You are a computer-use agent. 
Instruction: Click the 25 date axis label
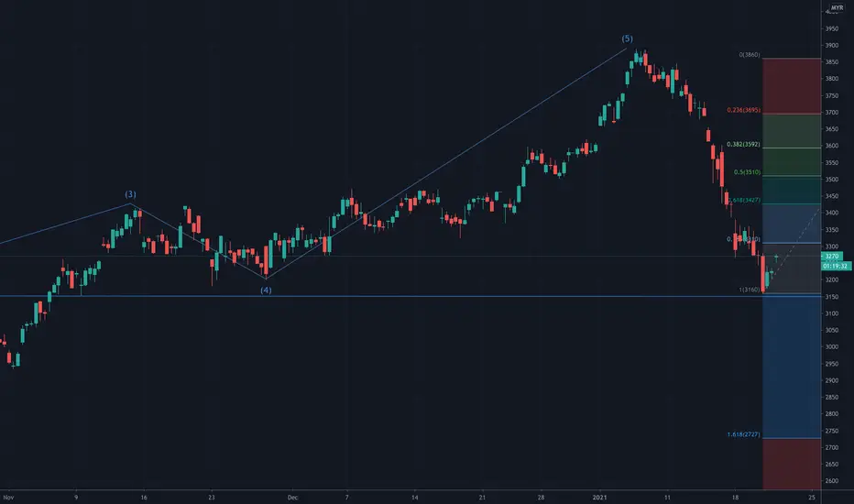812,498
